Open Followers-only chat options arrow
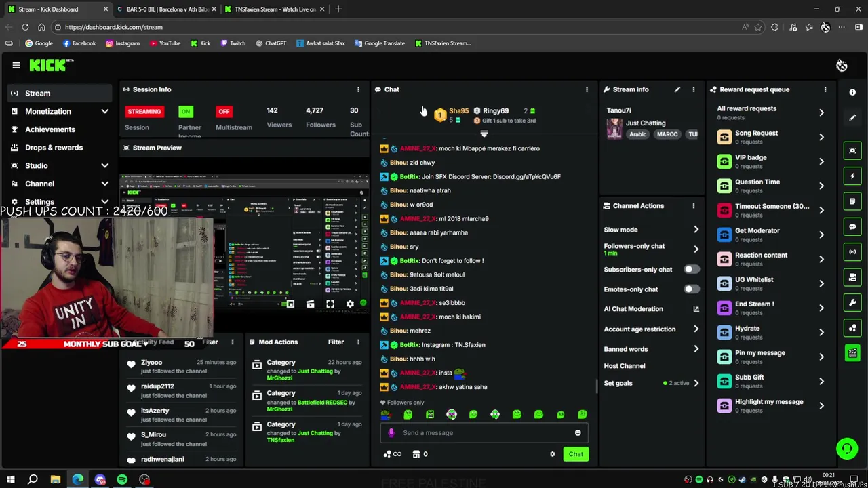Image resolution: width=868 pixels, height=488 pixels. [696, 249]
